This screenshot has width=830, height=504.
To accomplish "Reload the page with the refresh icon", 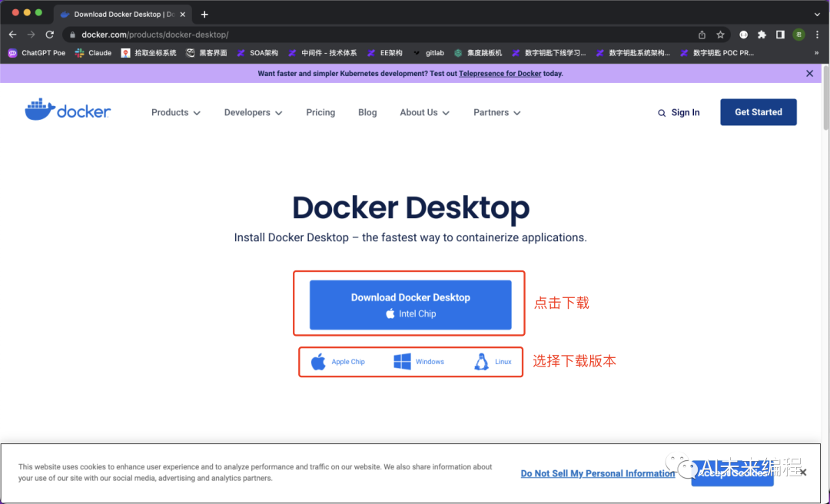I will point(50,35).
